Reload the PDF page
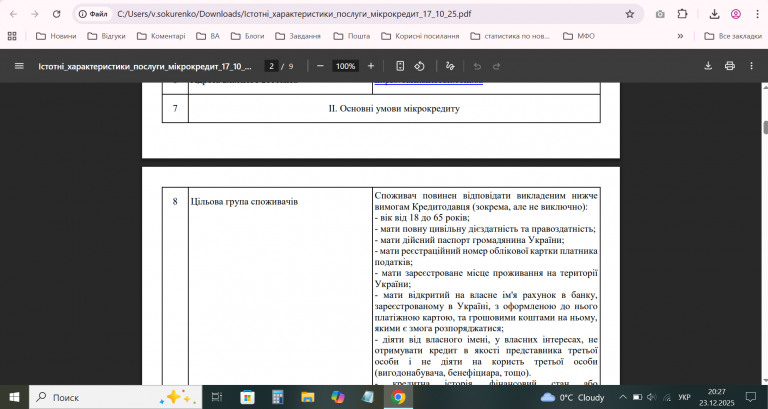The height and width of the screenshot is (409, 768). pos(56,14)
